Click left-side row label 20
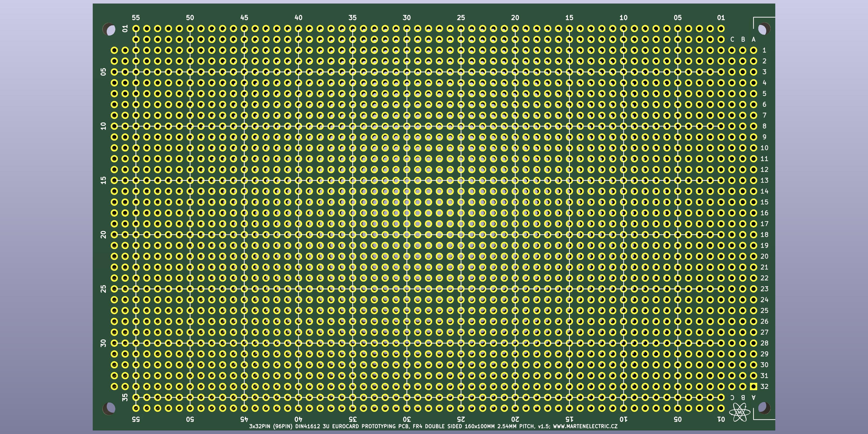This screenshot has width=868, height=434. (x=103, y=234)
